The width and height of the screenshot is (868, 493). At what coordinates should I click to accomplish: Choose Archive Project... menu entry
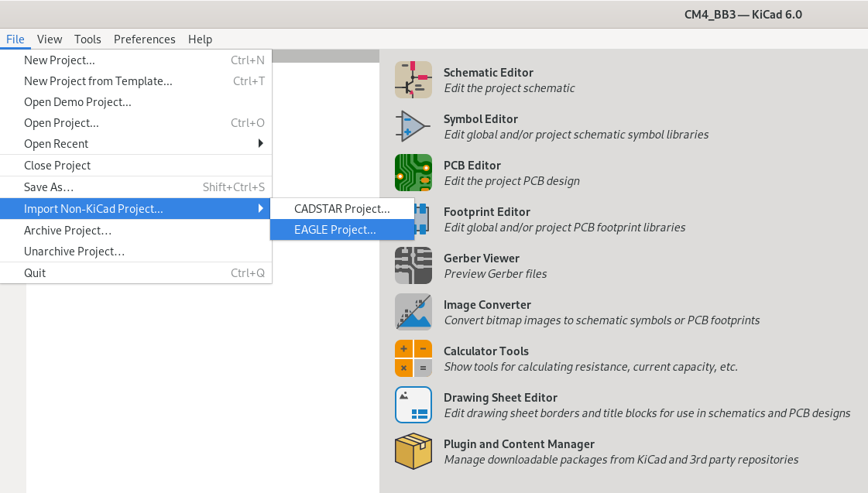67,231
